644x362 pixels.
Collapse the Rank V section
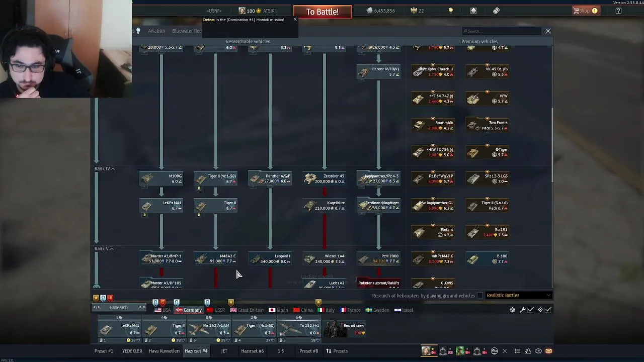click(104, 249)
